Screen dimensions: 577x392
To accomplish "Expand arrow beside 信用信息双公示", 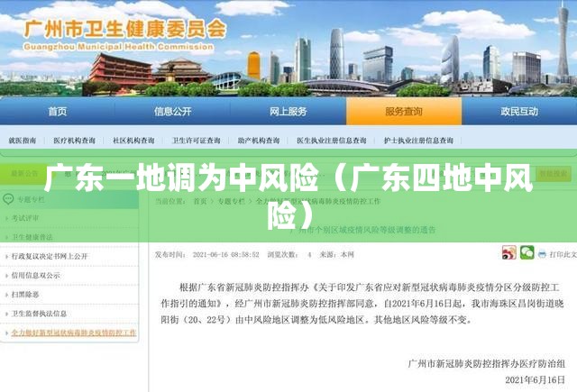I will tap(6, 276).
